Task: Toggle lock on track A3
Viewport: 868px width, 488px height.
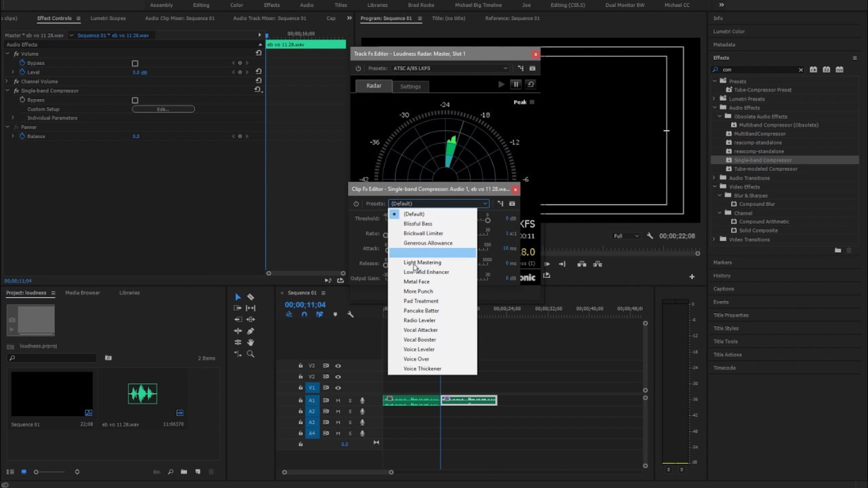Action: click(300, 422)
